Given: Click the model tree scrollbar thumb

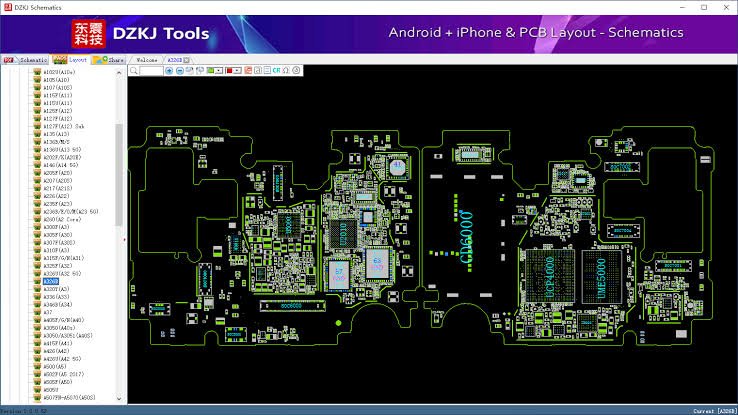Looking at the screenshot, I should point(119,175).
